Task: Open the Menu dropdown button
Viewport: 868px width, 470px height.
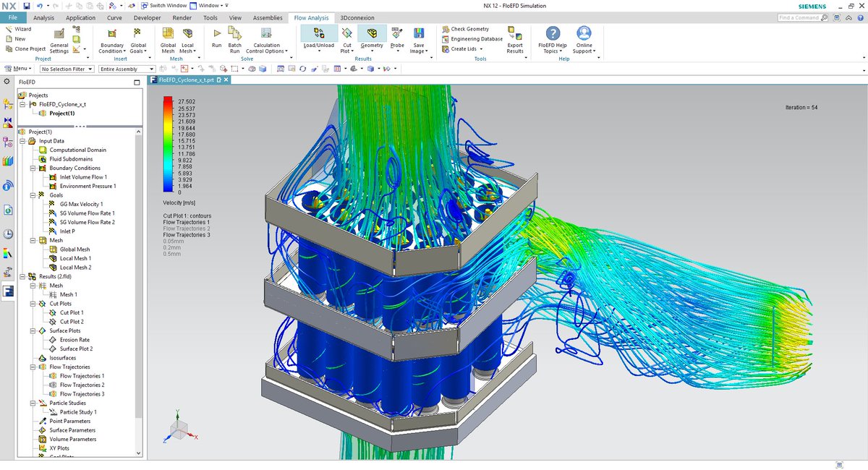Action: (x=18, y=69)
